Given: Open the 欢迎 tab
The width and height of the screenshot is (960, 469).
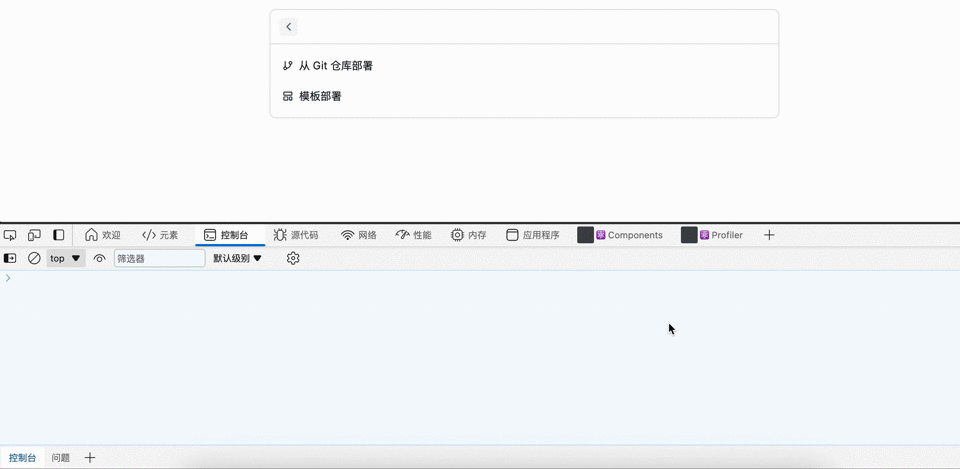Looking at the screenshot, I should [103, 235].
